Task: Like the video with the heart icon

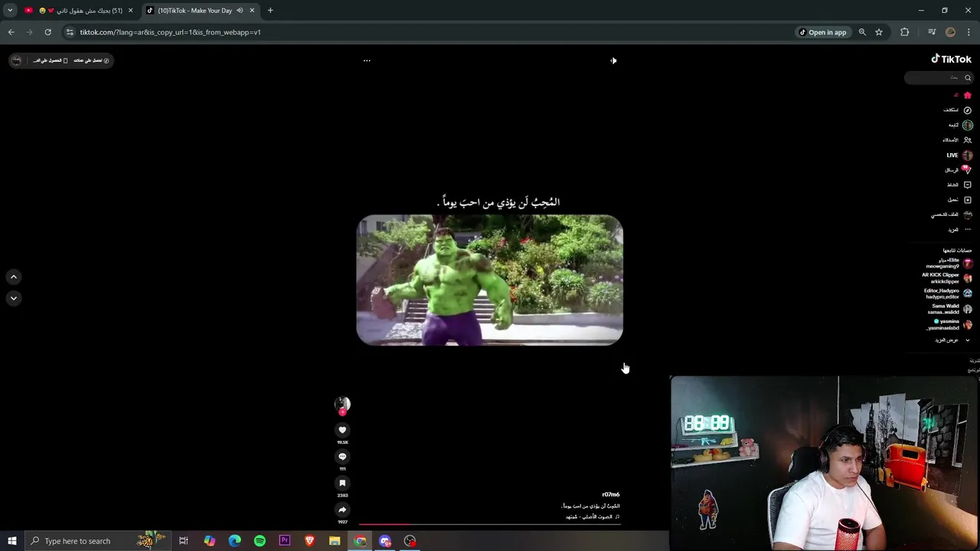Action: pyautogui.click(x=342, y=430)
